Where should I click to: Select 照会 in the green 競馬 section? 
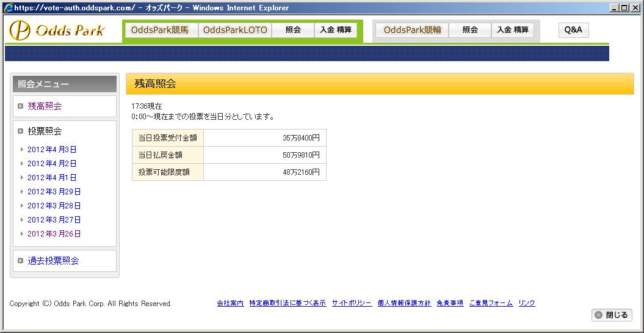293,30
